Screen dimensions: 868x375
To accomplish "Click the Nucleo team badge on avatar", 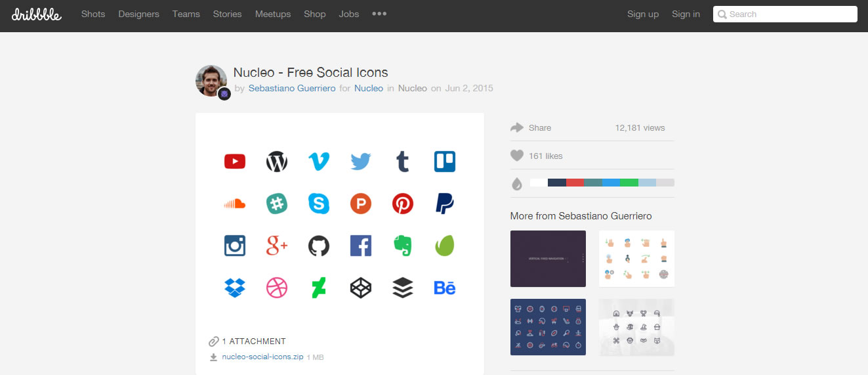I will click(224, 94).
